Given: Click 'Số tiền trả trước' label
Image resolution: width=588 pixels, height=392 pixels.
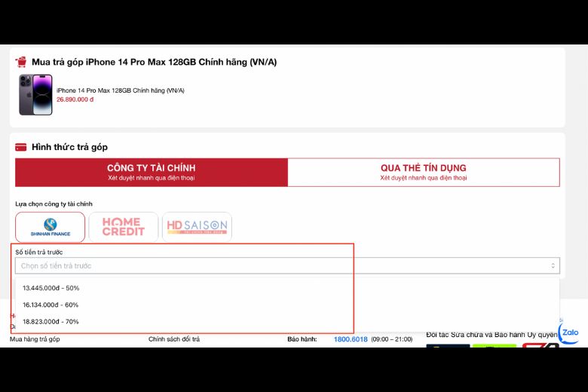Looking at the screenshot, I should click(39, 252).
